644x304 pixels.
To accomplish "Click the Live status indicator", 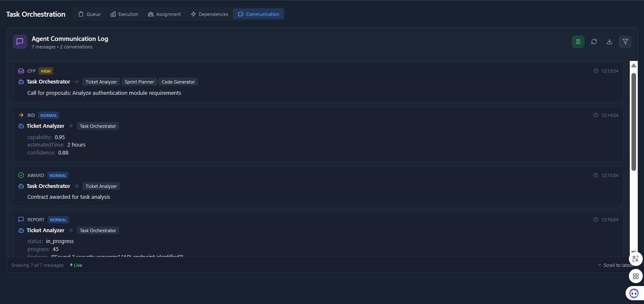I will [x=76, y=265].
